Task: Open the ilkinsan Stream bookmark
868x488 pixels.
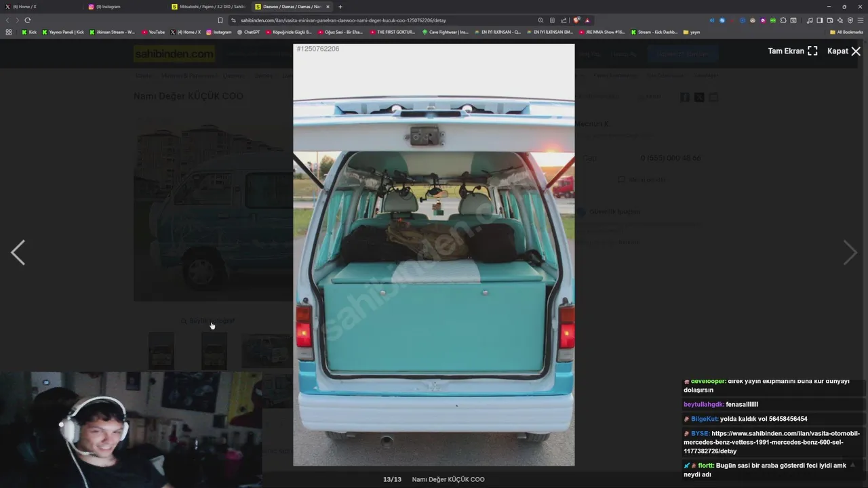Action: pyautogui.click(x=113, y=32)
